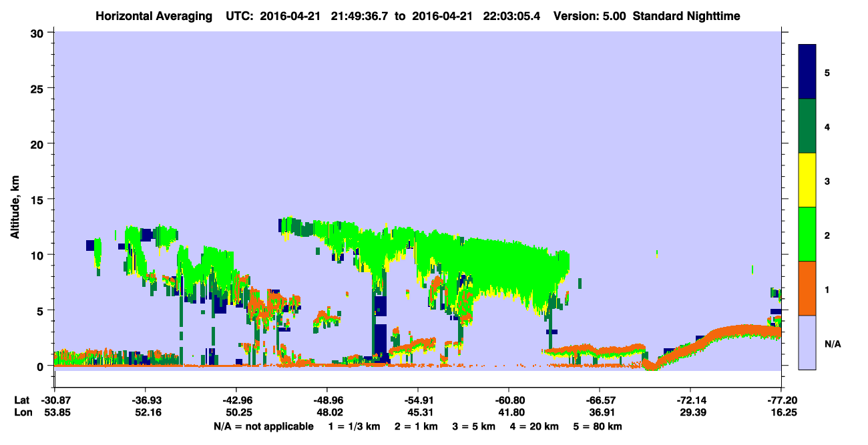The image size is (868, 445).
Task: Click the y-axis tick label 5
Action: click(41, 310)
